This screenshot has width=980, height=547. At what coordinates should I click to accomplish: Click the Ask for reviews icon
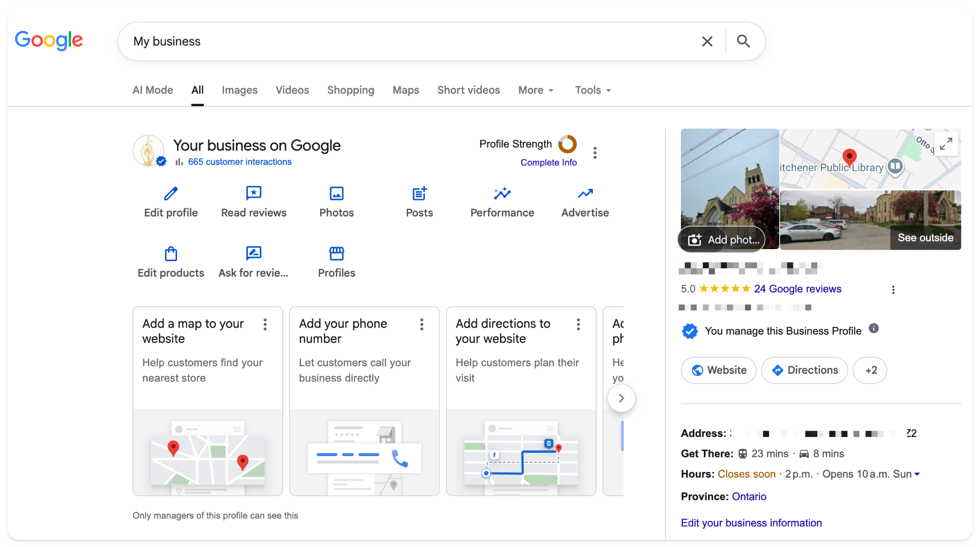254,253
